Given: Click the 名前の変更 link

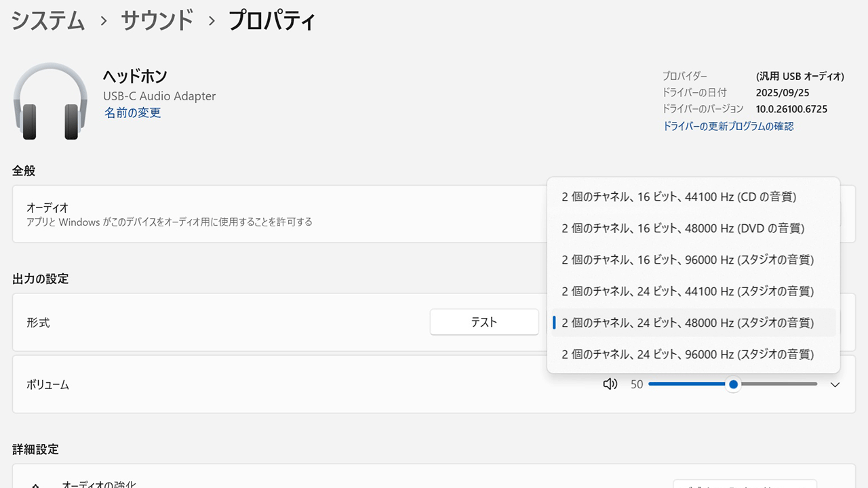Looking at the screenshot, I should [133, 113].
